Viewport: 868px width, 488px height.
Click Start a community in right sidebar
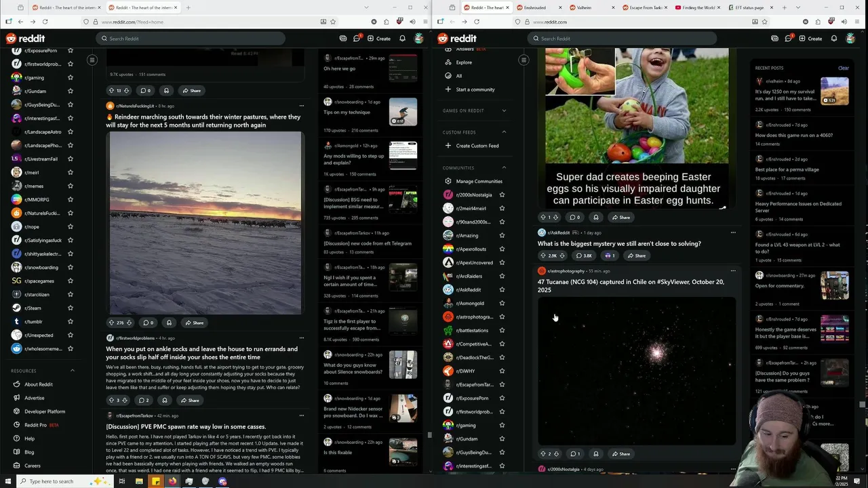[x=475, y=89]
